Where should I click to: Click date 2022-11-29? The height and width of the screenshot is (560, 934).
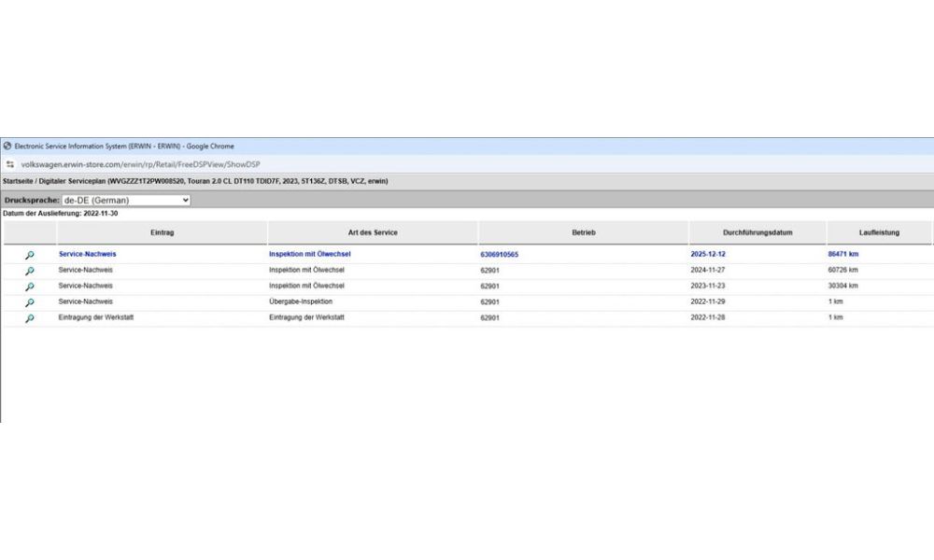(x=708, y=301)
